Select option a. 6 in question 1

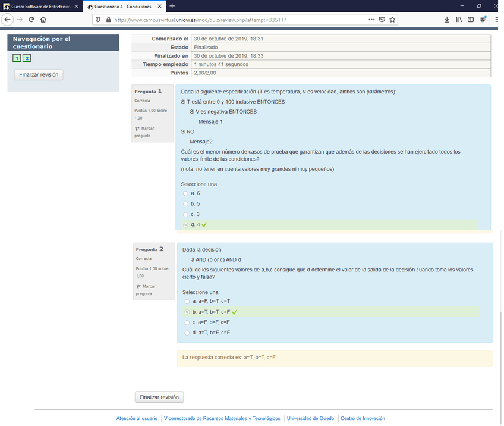pyautogui.click(x=185, y=193)
